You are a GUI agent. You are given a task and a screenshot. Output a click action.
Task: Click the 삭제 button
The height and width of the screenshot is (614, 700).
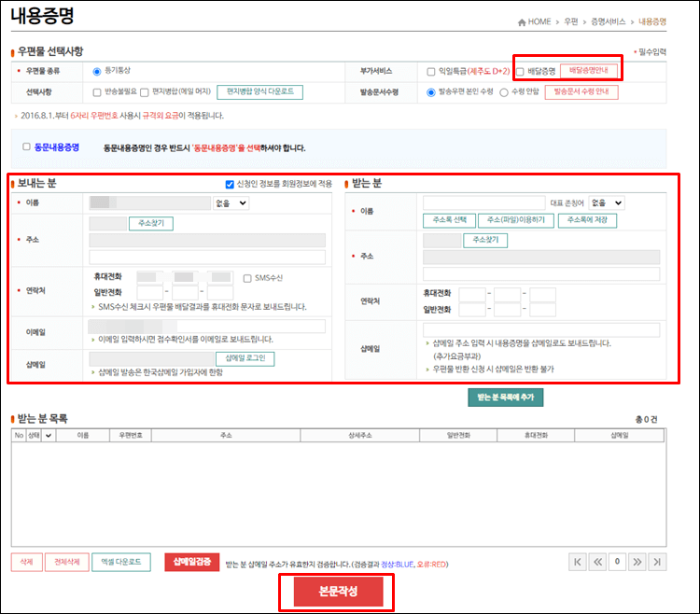[27, 562]
